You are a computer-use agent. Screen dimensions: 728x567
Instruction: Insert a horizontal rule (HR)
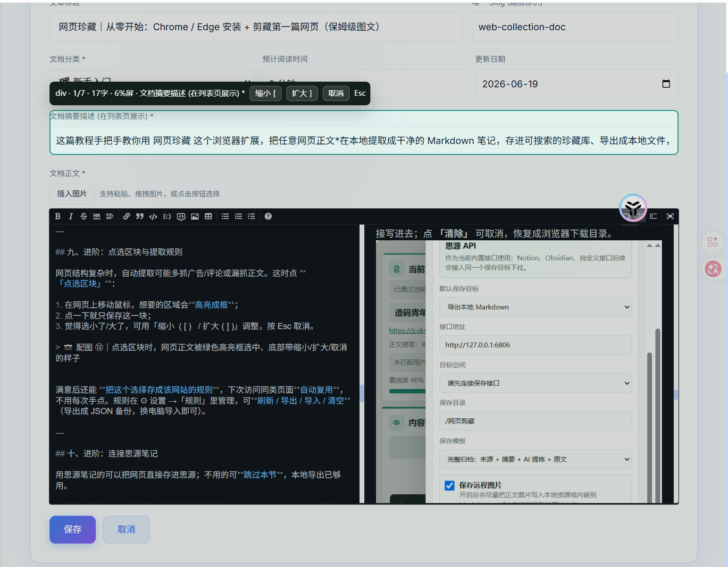click(97, 216)
